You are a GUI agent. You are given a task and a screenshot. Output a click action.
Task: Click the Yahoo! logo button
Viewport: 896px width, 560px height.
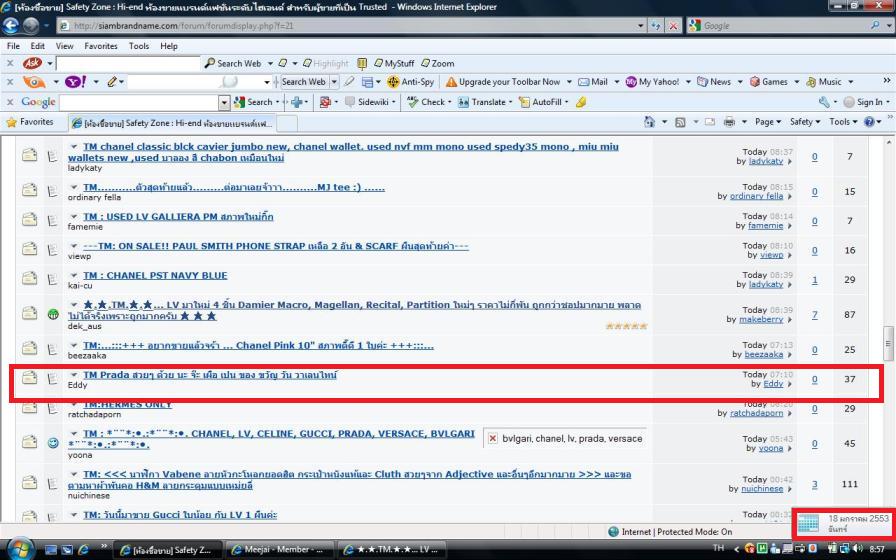tap(75, 82)
